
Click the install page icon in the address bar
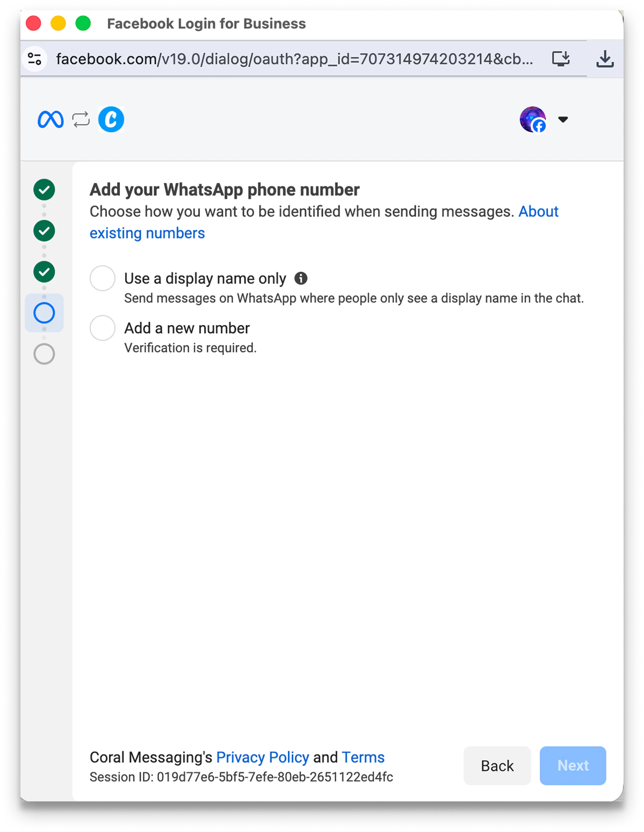(561, 59)
